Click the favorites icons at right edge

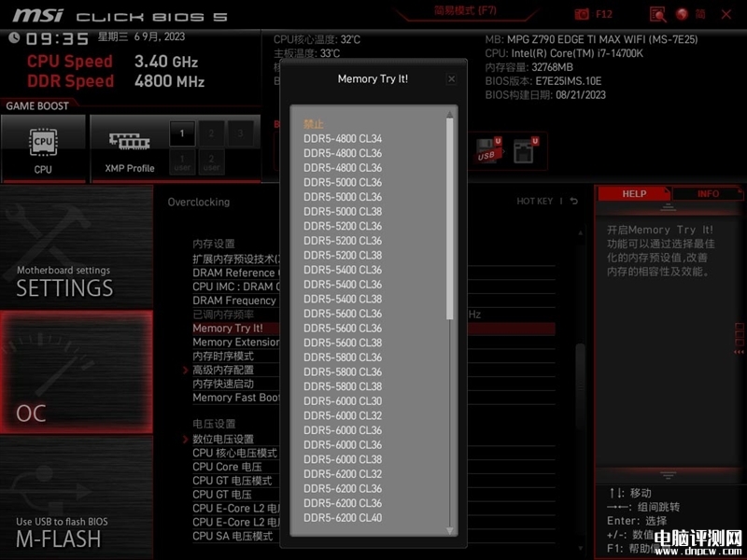click(740, 337)
